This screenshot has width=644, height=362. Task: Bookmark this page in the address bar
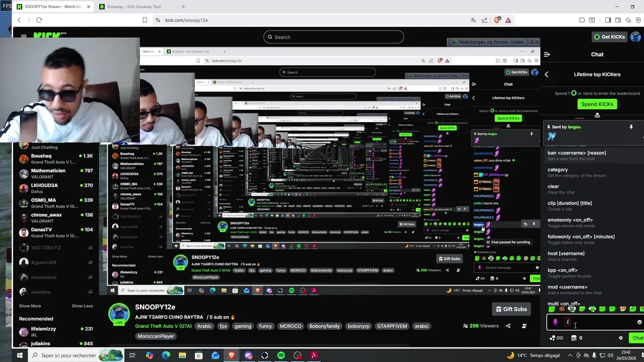click(x=145, y=20)
